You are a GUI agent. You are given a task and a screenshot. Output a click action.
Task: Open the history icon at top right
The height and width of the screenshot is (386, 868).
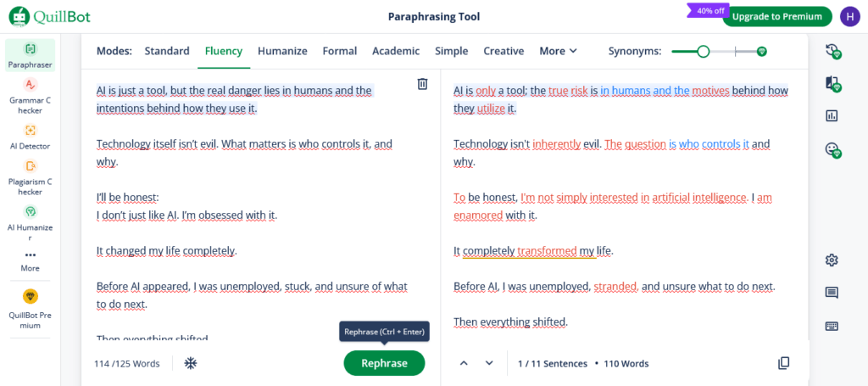832,52
